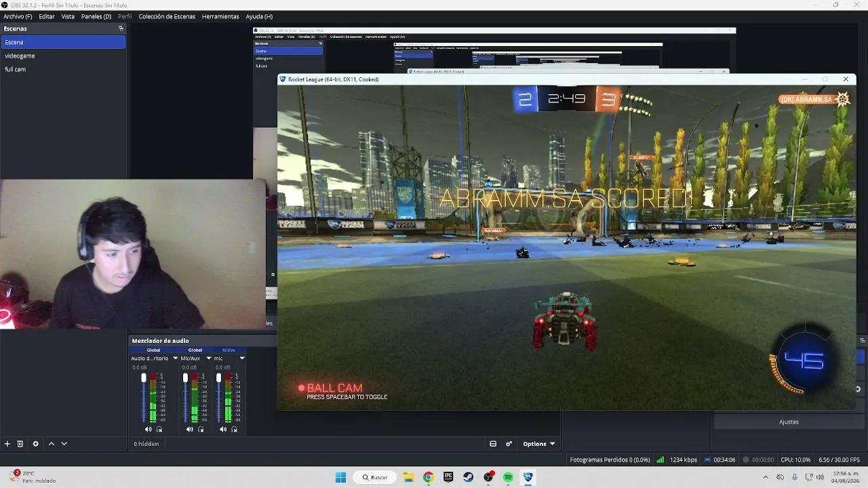Select the videogame scene
The height and width of the screenshot is (488, 868).
tap(63, 56)
